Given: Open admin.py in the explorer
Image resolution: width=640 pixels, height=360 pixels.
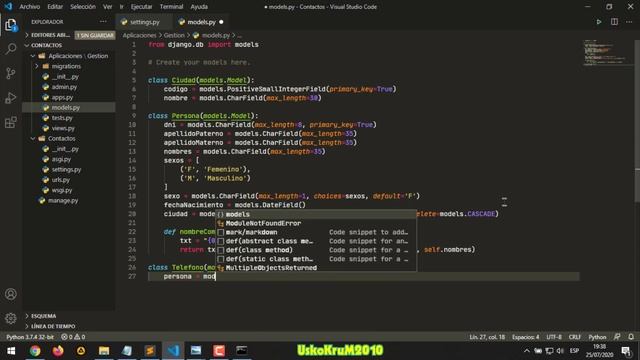Looking at the screenshot, I should pos(64,87).
